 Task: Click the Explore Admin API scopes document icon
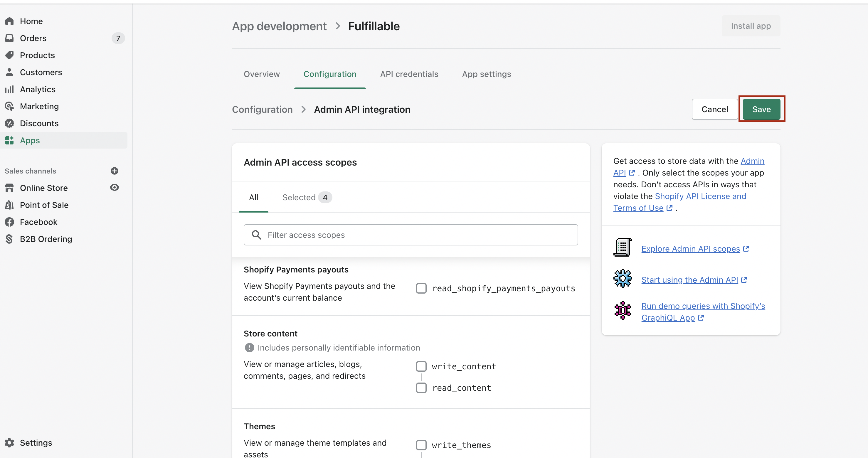[x=623, y=247]
